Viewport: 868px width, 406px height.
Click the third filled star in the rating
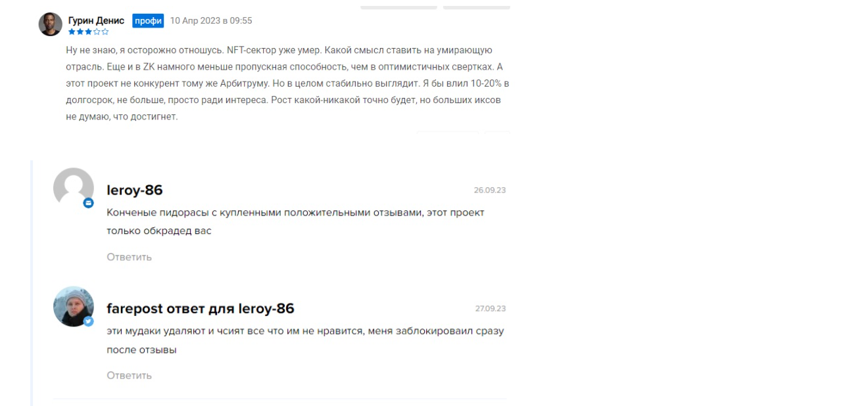point(88,32)
